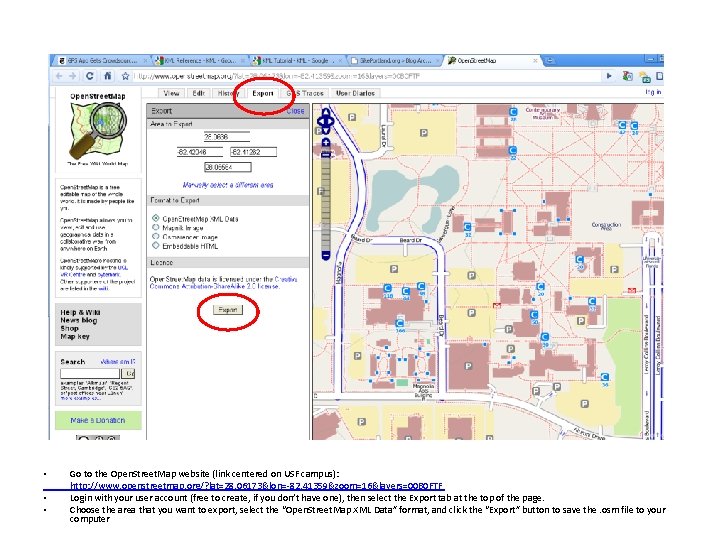Switch to the View tab
This screenshot has width=720, height=540.
pyautogui.click(x=171, y=93)
